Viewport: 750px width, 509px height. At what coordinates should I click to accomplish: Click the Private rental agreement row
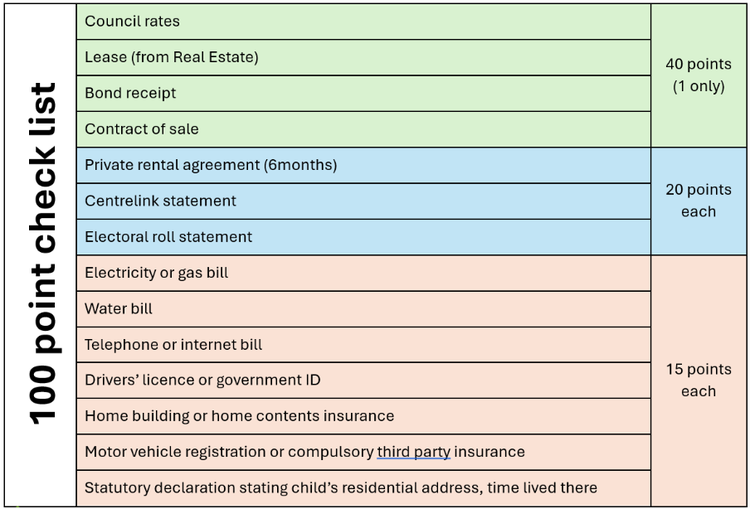tap(210, 165)
